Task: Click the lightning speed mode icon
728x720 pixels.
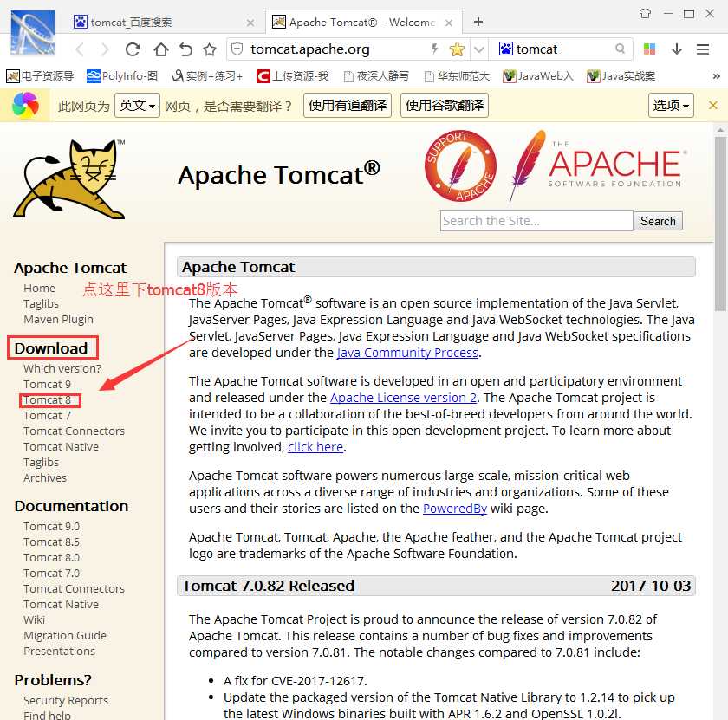Action: coord(434,49)
